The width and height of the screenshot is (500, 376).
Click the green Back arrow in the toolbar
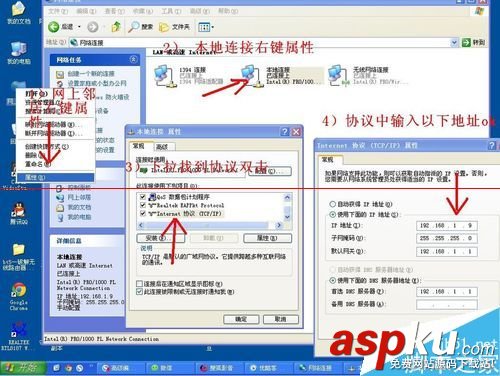(x=53, y=27)
